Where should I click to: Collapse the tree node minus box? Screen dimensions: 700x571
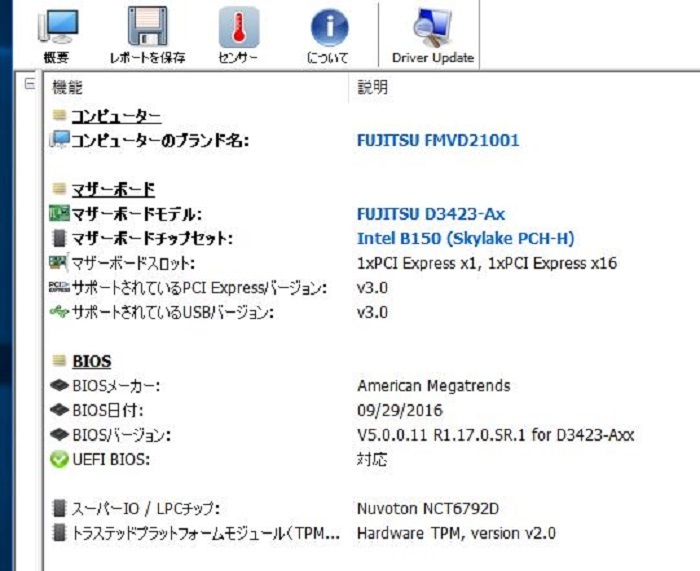click(29, 83)
